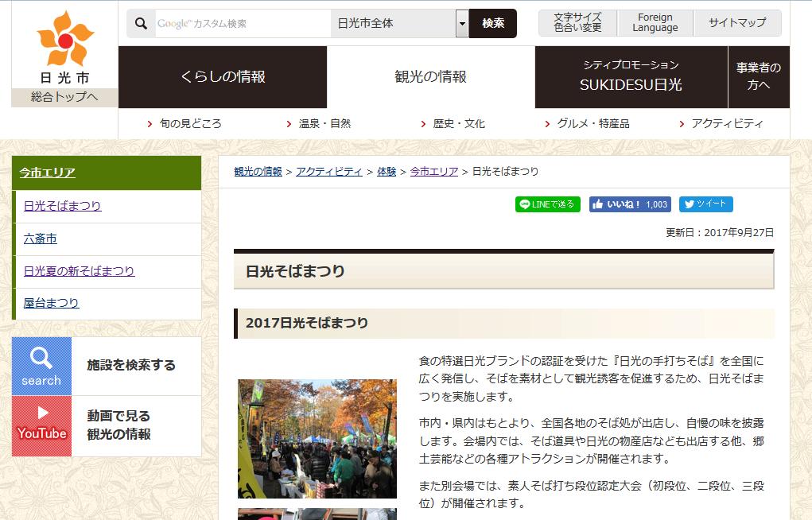Open 日光夏の新そばまつり sidebar link

tap(80, 271)
